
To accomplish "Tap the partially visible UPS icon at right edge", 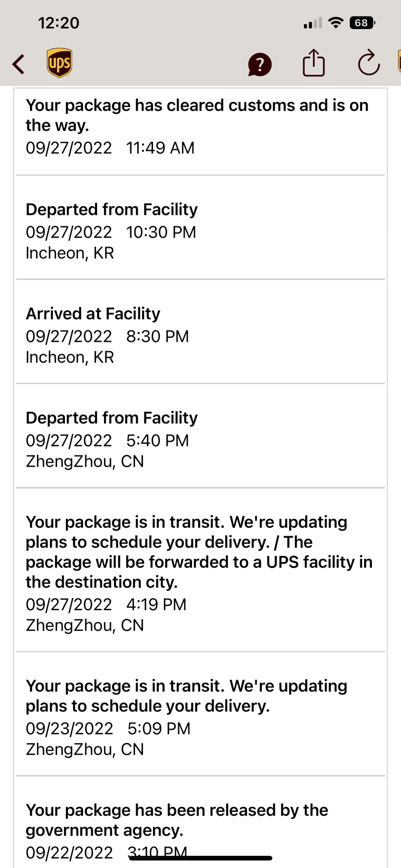I will [x=399, y=62].
